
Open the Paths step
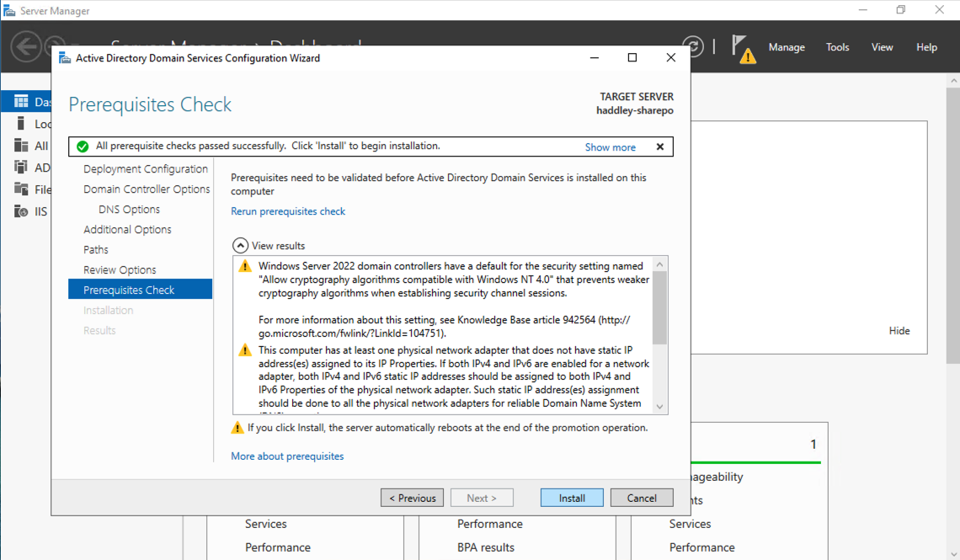[x=95, y=250]
